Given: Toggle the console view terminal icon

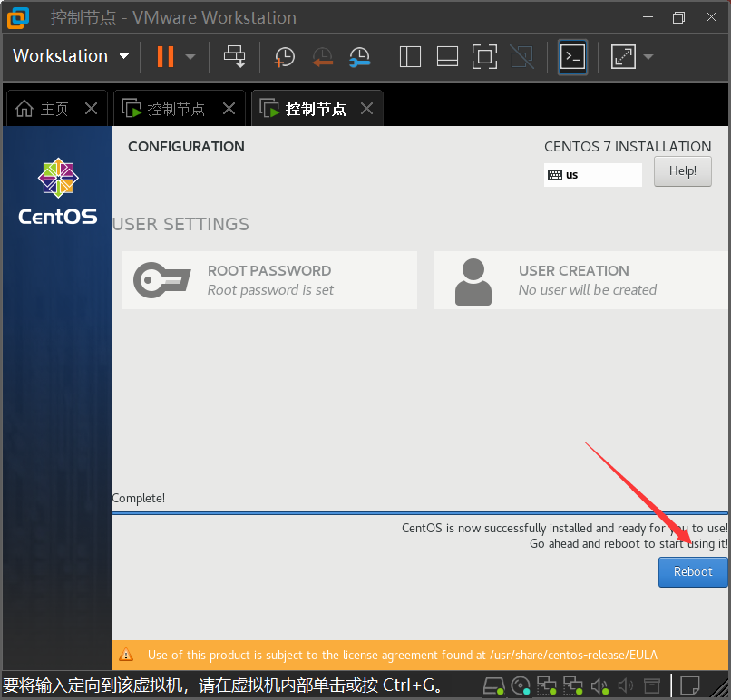Looking at the screenshot, I should click(x=572, y=57).
